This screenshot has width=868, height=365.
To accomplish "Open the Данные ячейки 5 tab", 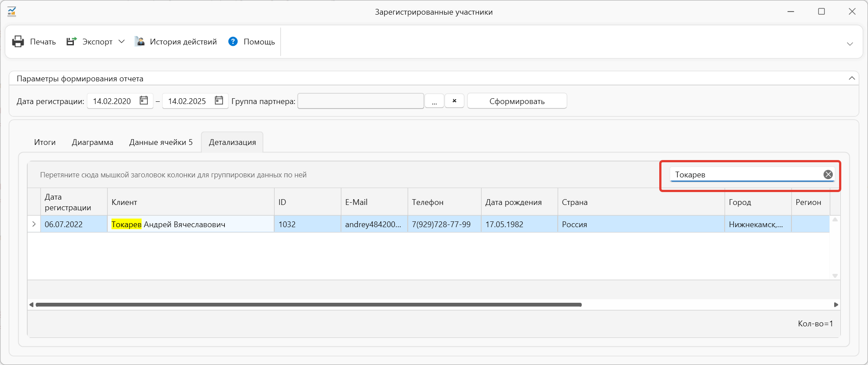I will click(x=161, y=142).
